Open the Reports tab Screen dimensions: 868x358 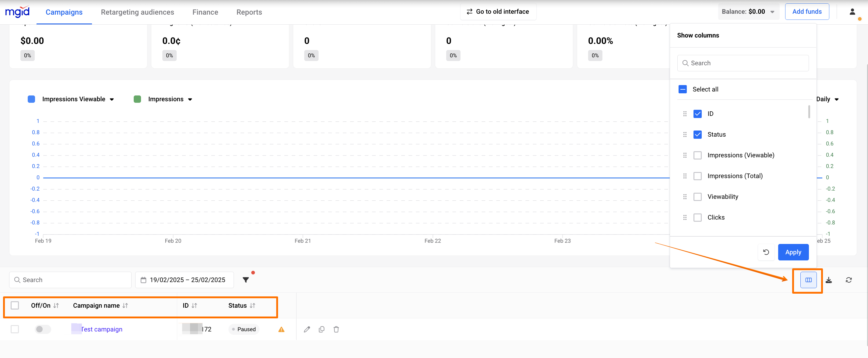pyautogui.click(x=249, y=12)
